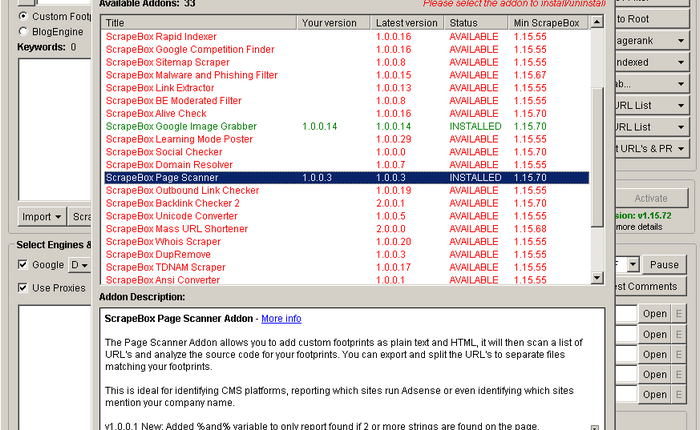Select the ScrapeBox Rapid Indexer row
This screenshot has height=430, width=700.
point(160,36)
